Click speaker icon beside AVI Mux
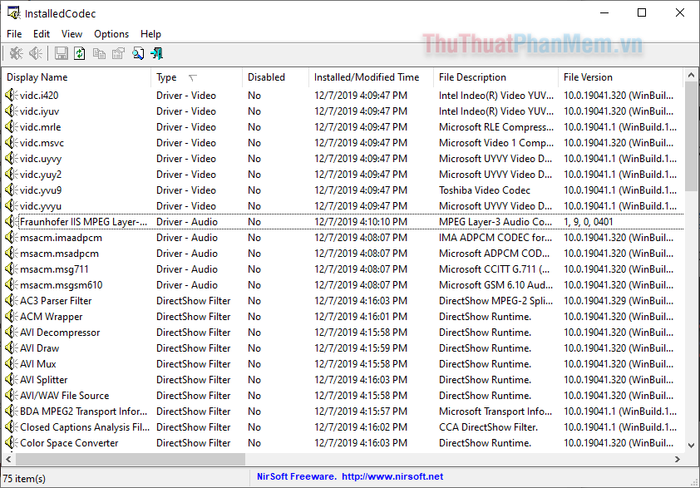The height and width of the screenshot is (488, 700). [11, 364]
